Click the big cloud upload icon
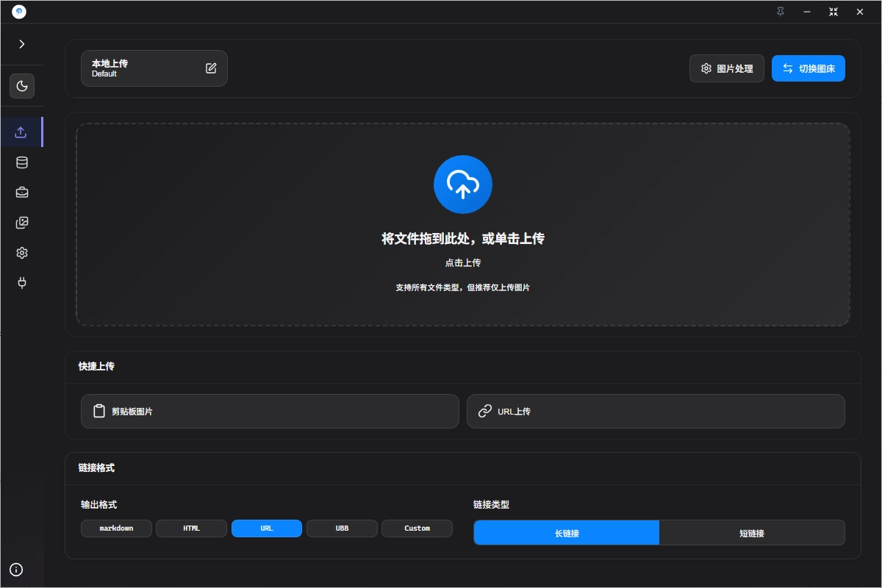The image size is (882, 588). click(x=462, y=184)
